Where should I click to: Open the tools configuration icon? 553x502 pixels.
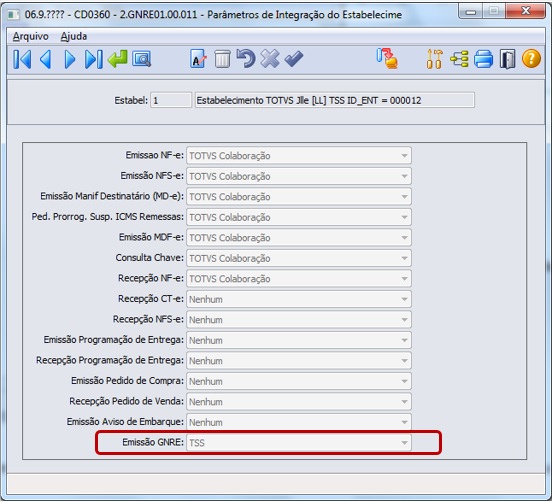point(434,59)
